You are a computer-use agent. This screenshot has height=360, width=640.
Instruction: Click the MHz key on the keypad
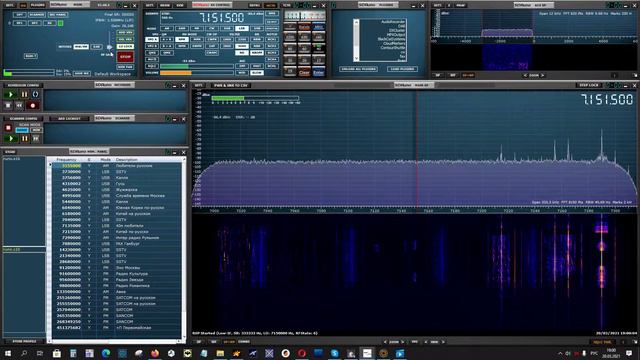pyautogui.click(x=319, y=27)
